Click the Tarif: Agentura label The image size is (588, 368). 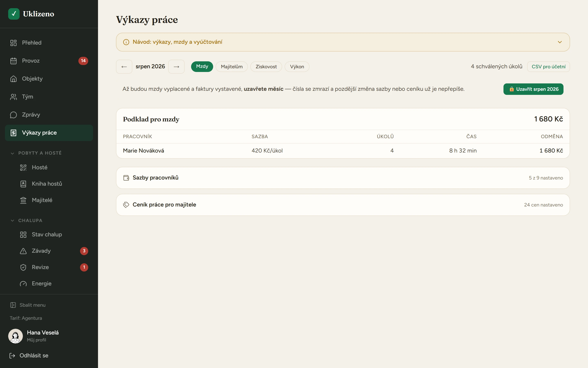tap(26, 318)
